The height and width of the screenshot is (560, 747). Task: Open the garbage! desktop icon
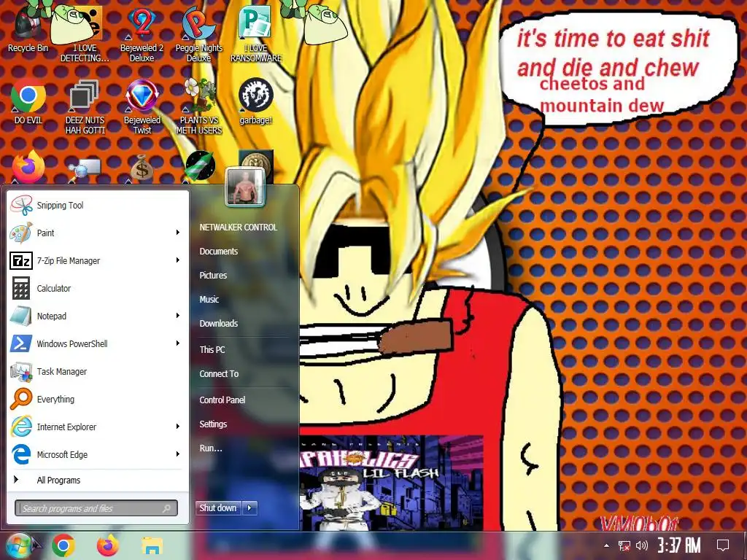click(x=256, y=101)
